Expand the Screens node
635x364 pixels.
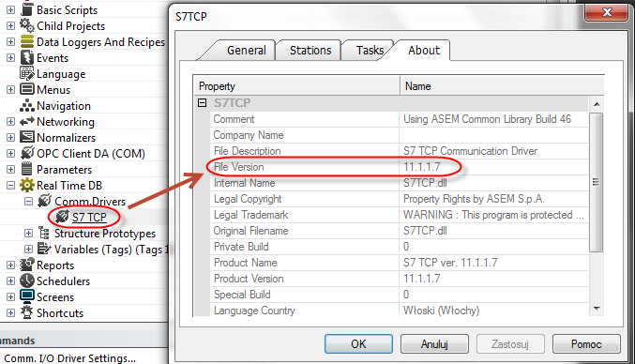[x=11, y=296]
